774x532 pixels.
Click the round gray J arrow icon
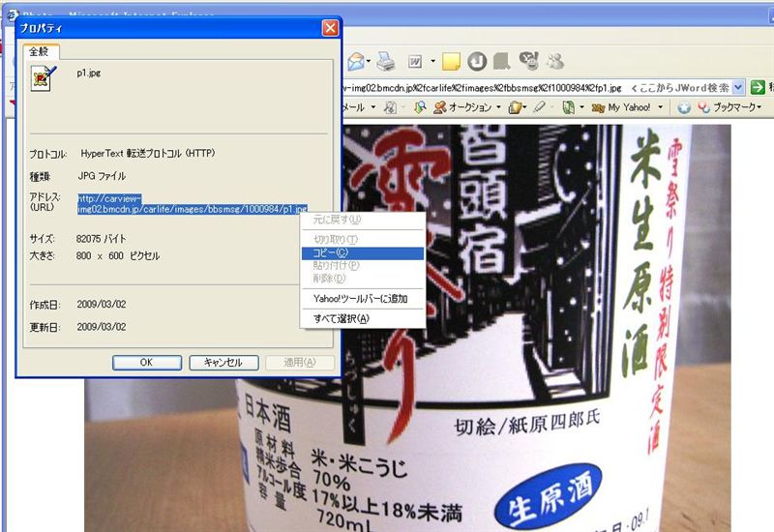(477, 62)
